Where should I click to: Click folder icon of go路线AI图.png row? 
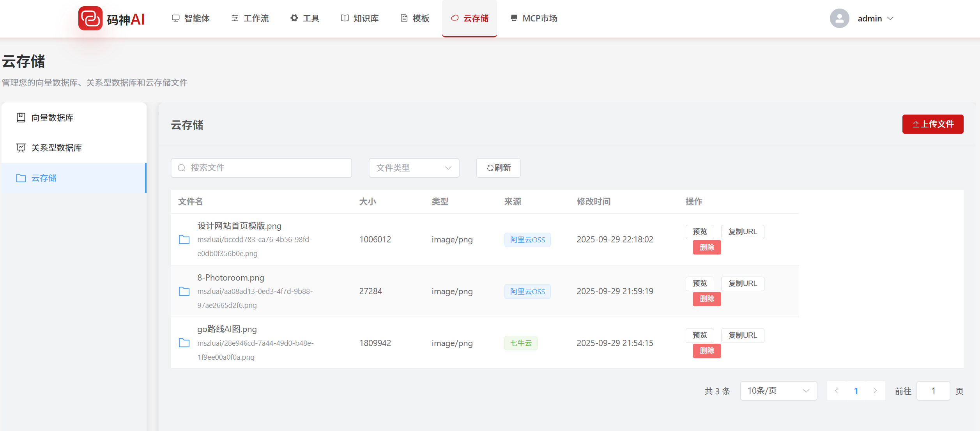tap(184, 343)
